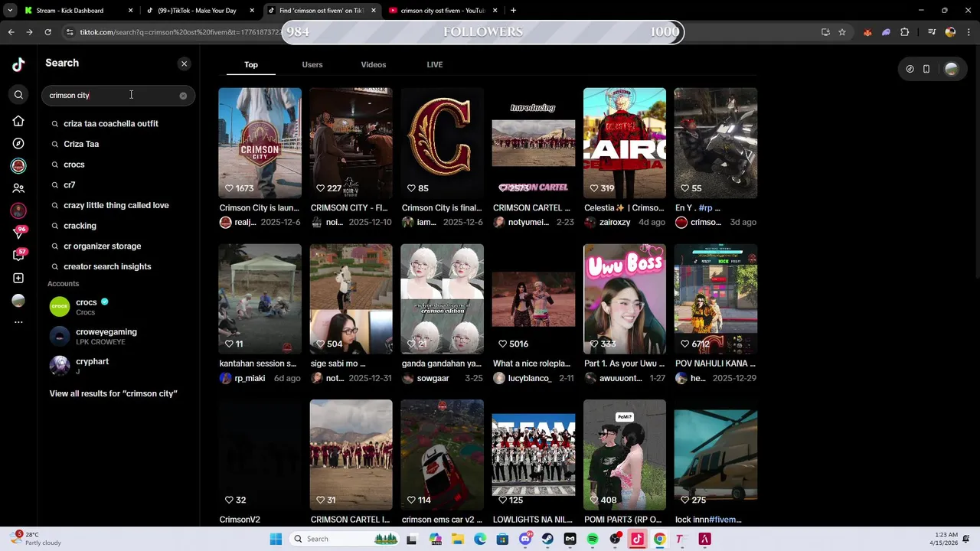Open Activity icon with 96 badge

[18, 233]
